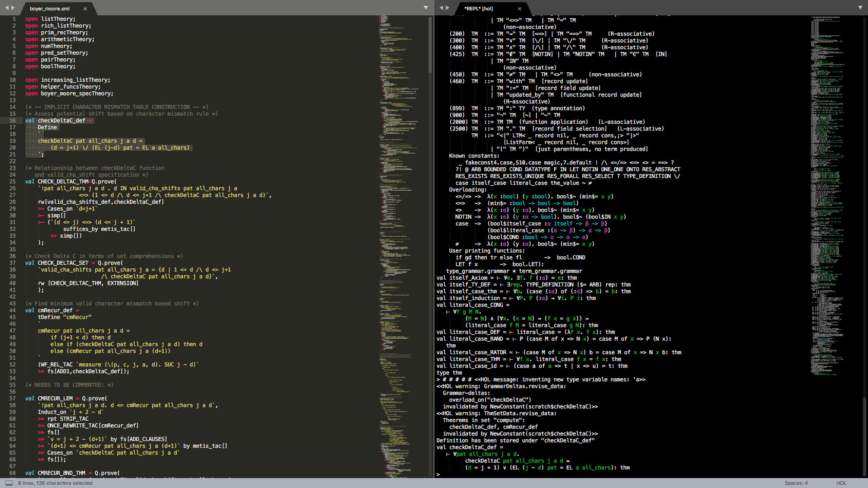
Task: Click line number 16 in the gutter
Action: [13, 121]
